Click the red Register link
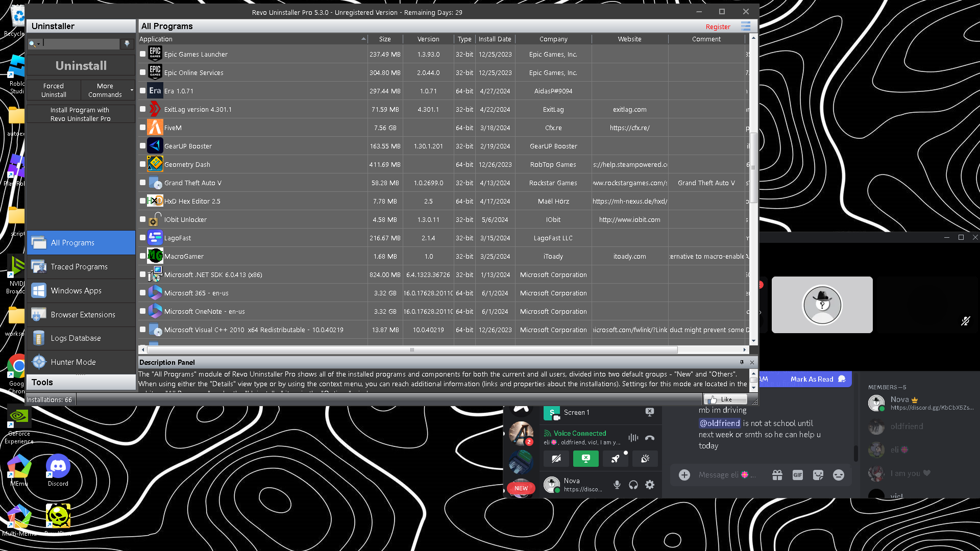 (718, 27)
